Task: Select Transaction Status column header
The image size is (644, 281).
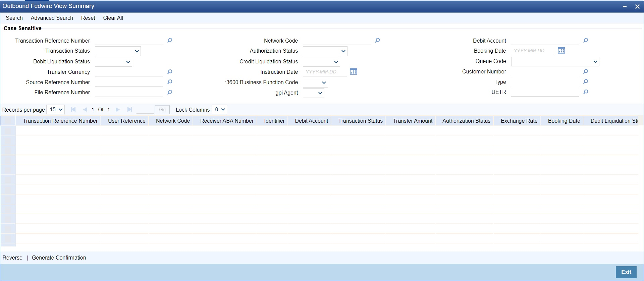Action: tap(360, 121)
